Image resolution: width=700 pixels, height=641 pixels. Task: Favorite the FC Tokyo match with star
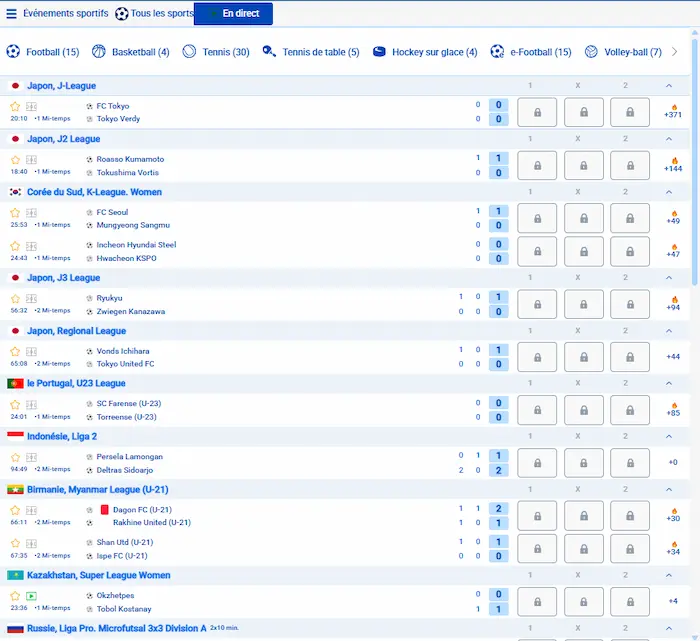point(15,106)
